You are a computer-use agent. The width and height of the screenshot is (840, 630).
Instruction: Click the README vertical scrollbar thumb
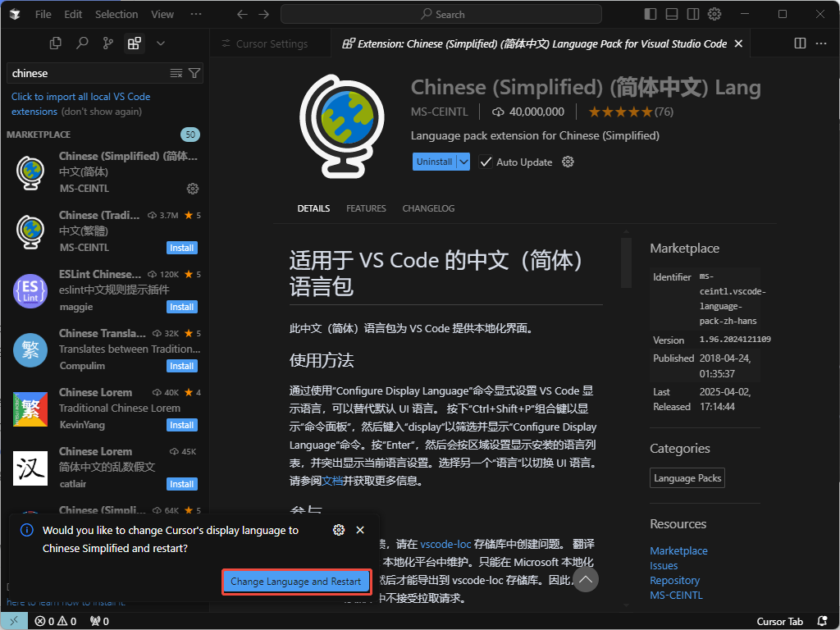pos(626,263)
